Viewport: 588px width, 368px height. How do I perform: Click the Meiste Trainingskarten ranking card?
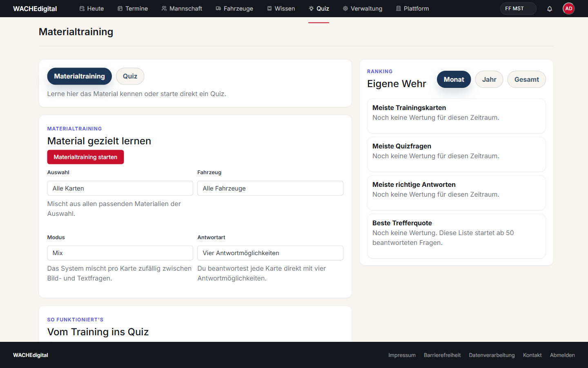pos(457,116)
